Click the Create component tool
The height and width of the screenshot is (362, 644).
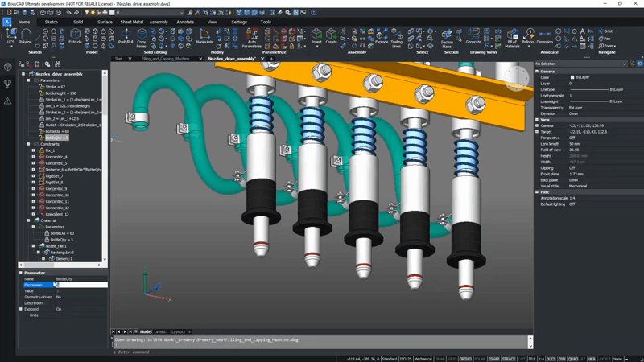point(331,36)
